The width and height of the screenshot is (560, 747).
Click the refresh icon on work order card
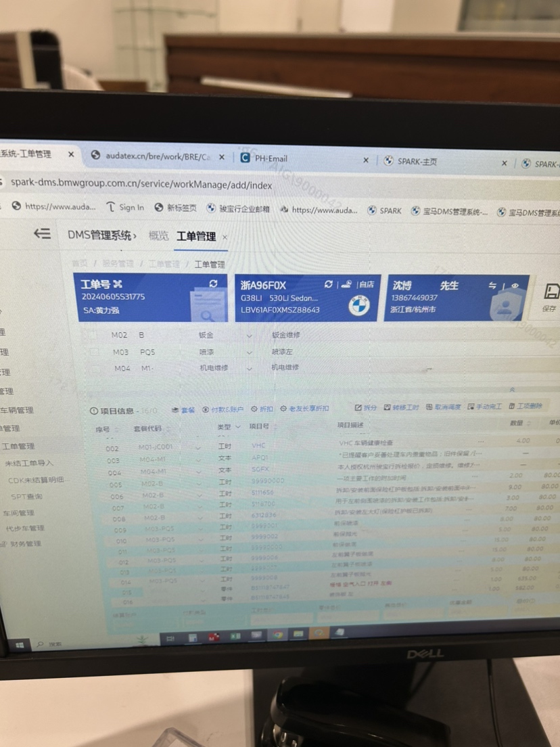pos(213,284)
